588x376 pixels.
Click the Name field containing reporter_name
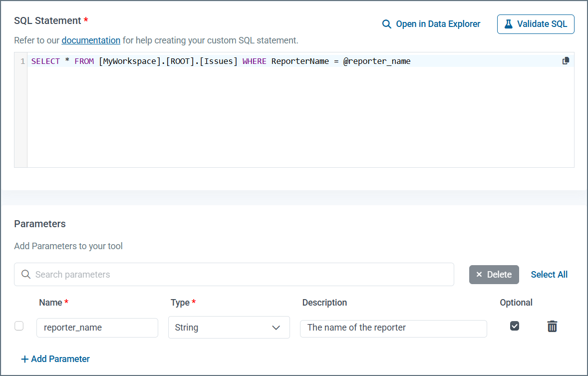(x=97, y=328)
